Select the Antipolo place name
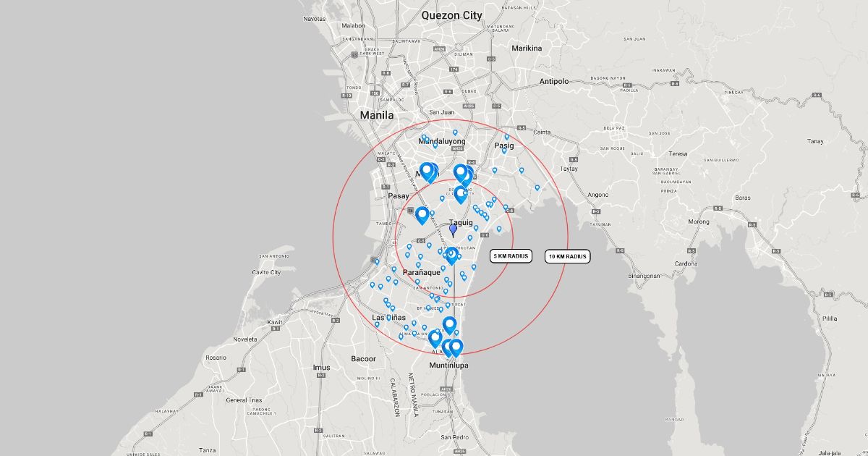868x456 pixels. 554,81
